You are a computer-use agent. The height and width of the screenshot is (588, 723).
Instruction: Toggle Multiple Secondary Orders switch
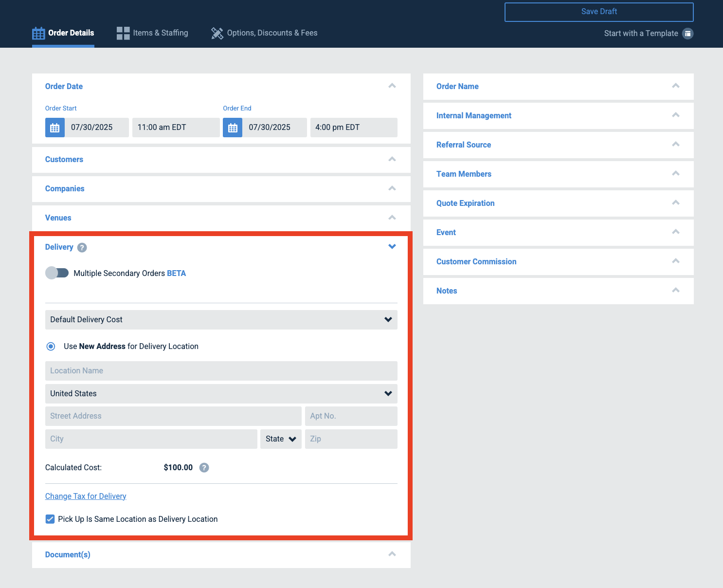pyautogui.click(x=57, y=273)
